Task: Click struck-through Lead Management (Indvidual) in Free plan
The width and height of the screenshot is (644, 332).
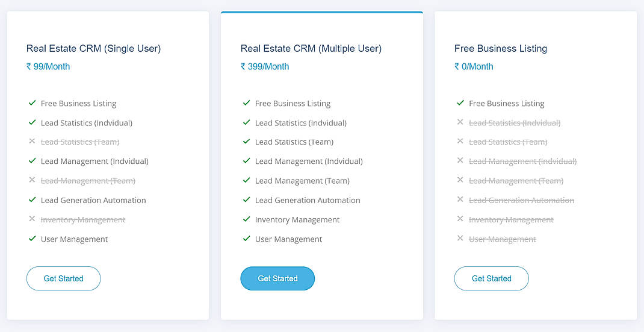Action: 523,161
